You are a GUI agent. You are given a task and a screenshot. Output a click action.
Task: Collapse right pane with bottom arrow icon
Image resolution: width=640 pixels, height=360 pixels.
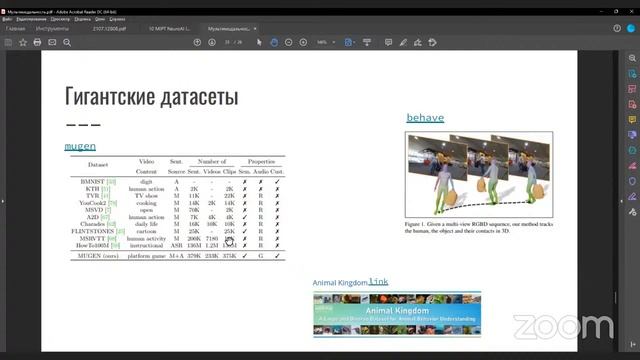(x=633, y=344)
